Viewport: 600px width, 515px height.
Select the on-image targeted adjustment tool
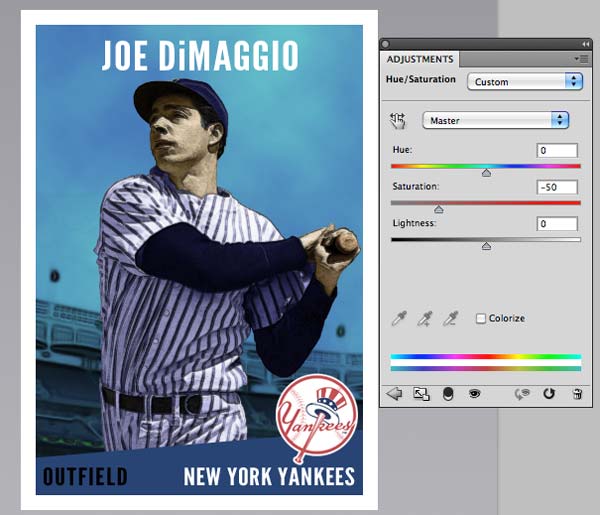398,121
